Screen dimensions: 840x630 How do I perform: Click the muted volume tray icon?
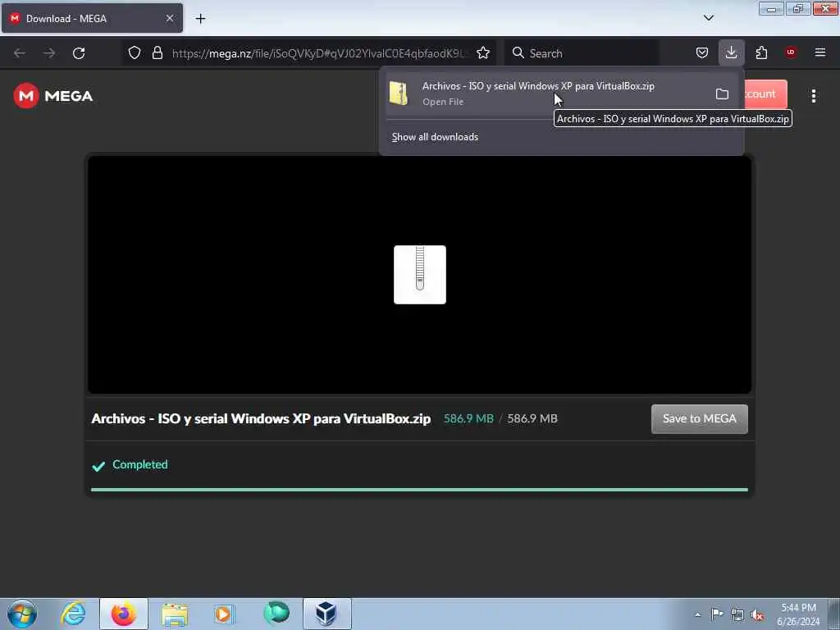point(757,615)
